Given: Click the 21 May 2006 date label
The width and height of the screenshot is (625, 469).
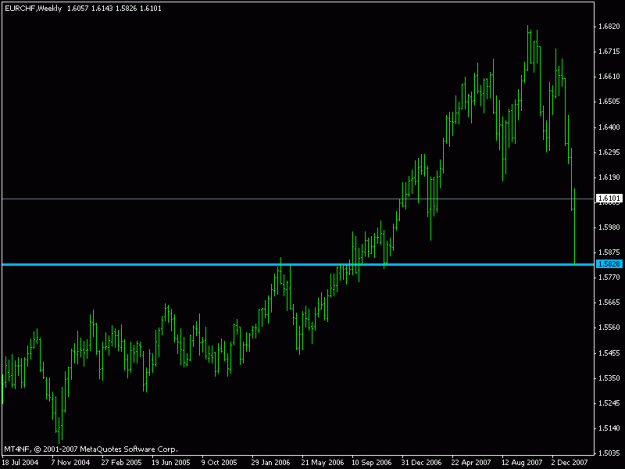Looking at the screenshot, I should (x=322, y=463).
